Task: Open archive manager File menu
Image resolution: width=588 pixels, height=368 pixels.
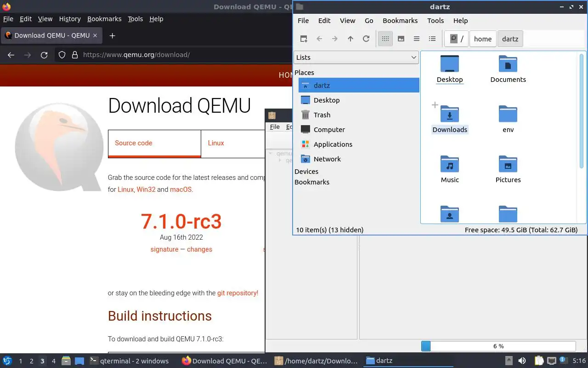Action: point(275,126)
